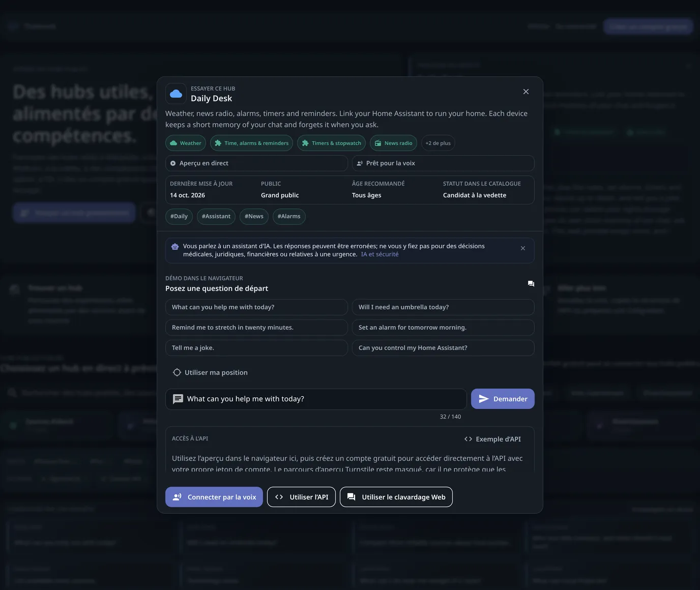Click the 'Aperçu en direct' badge

[256, 163]
